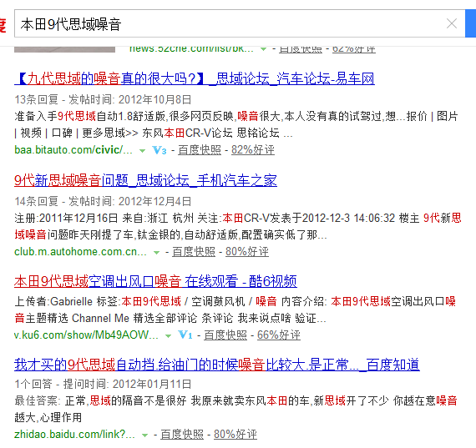Open 百度快照 for the v.ku6.com result

click(225, 335)
